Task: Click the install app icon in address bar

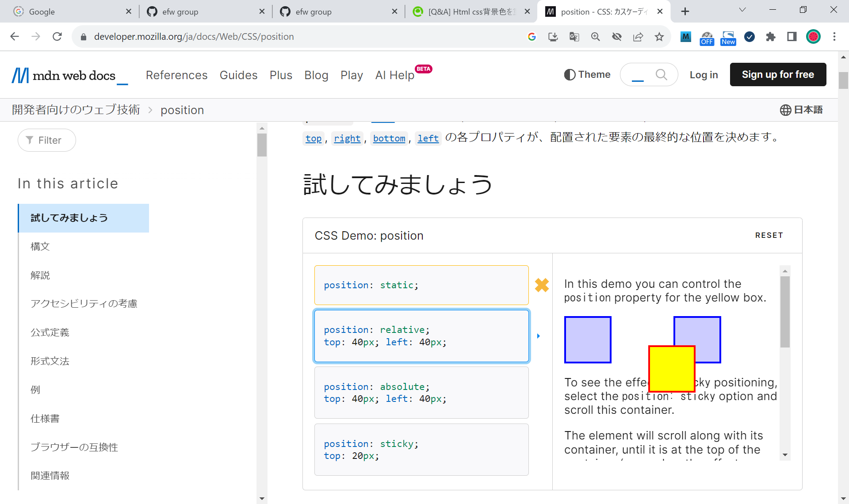Action: (553, 37)
